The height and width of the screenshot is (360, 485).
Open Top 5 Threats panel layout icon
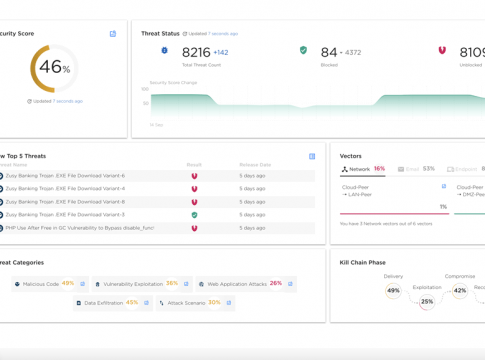click(x=312, y=156)
